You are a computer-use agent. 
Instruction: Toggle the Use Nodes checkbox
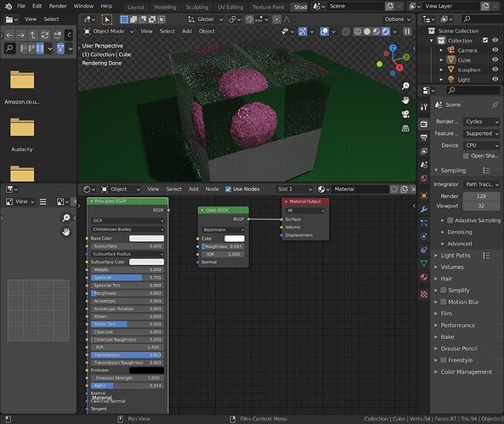click(229, 189)
